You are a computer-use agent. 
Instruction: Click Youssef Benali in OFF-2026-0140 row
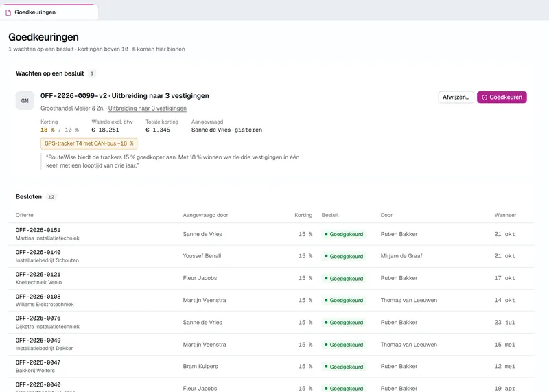tap(202, 256)
